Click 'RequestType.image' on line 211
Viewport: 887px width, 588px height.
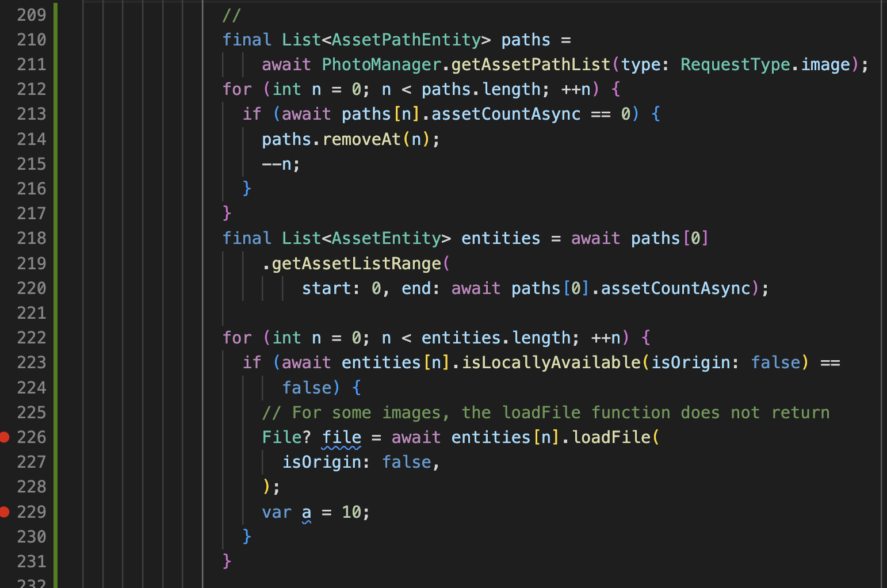765,64
